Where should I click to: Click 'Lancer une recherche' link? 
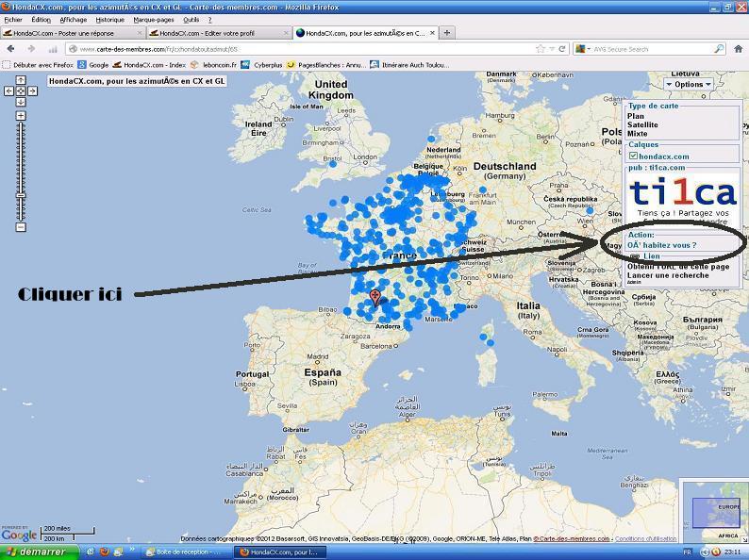pyautogui.click(x=668, y=275)
